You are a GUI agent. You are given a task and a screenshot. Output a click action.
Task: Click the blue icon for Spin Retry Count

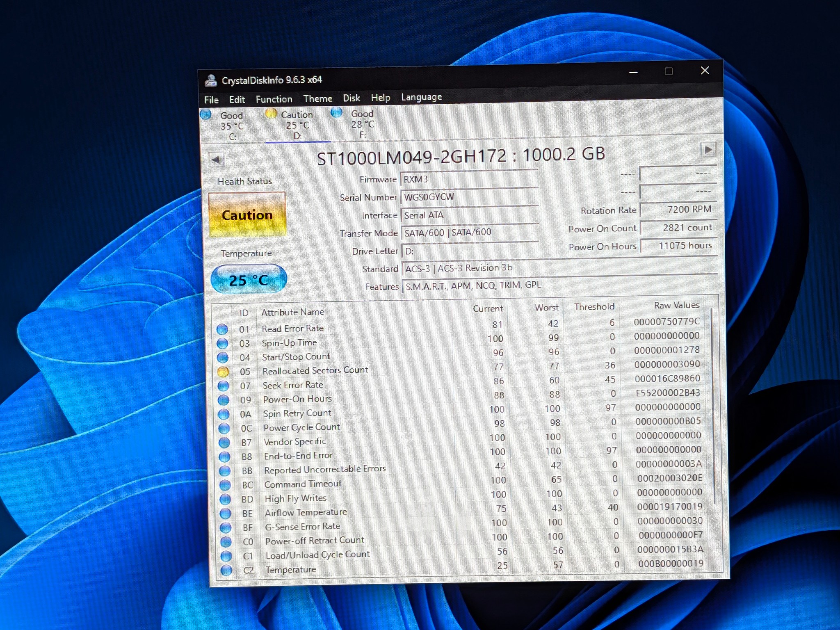[x=224, y=414]
